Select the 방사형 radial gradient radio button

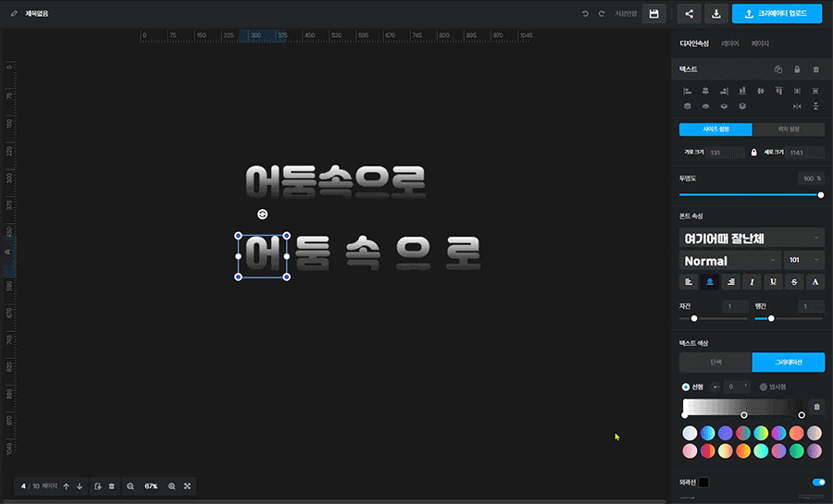pos(764,387)
